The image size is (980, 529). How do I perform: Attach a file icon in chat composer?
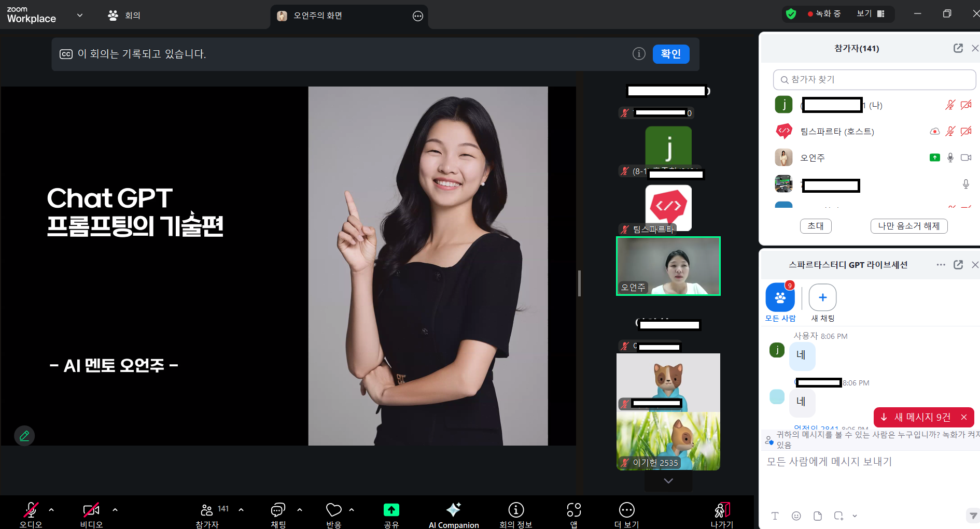tap(818, 516)
